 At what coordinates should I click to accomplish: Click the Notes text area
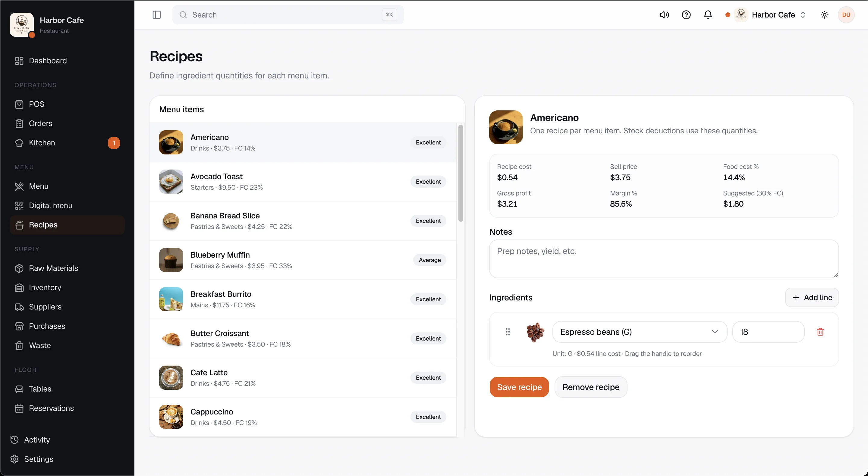pos(664,259)
